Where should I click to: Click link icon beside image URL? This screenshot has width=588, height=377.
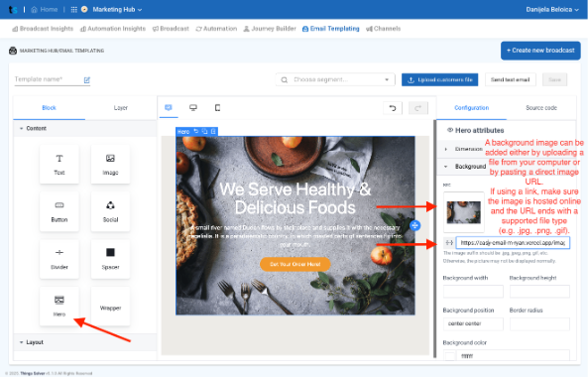pos(449,243)
